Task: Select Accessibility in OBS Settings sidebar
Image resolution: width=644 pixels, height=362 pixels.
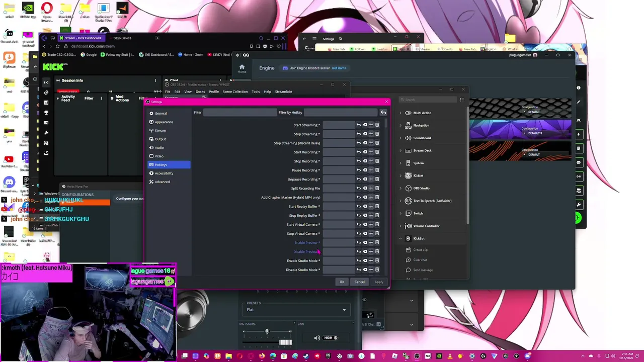Action: pos(169,173)
